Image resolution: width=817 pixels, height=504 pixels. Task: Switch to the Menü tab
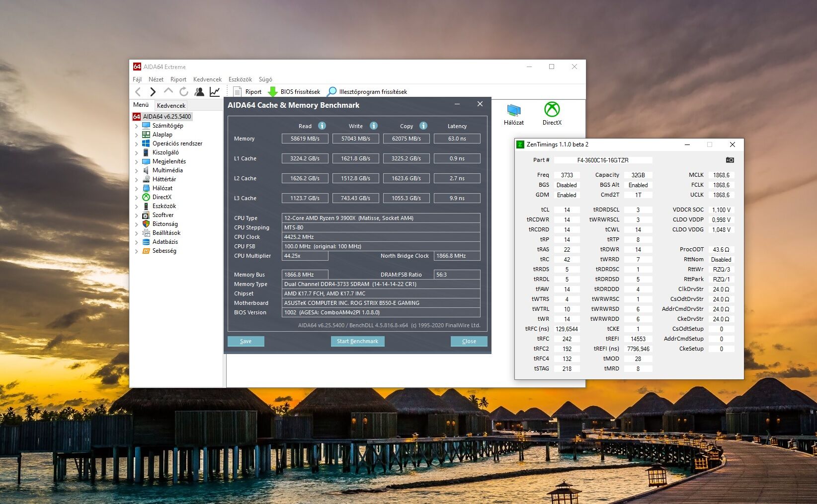141,105
